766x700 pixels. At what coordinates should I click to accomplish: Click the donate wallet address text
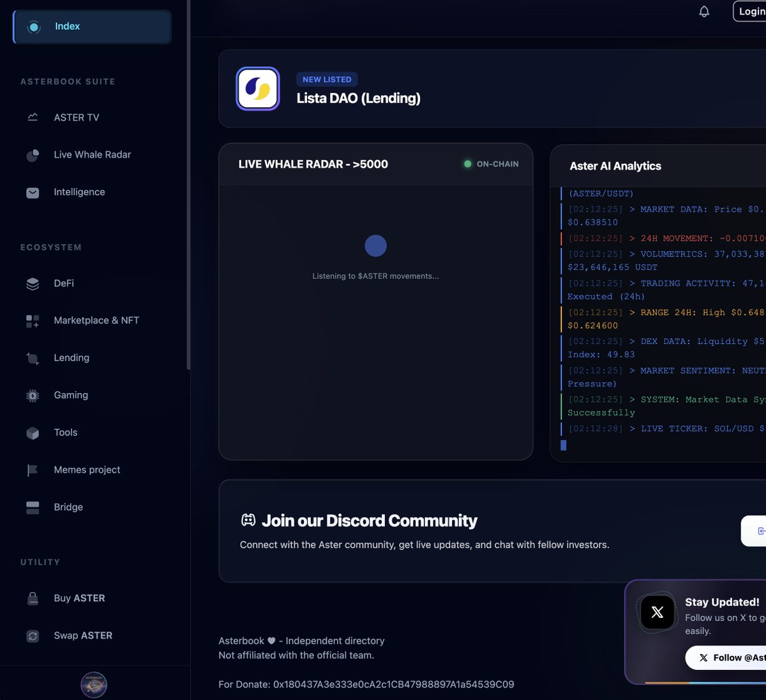tap(394, 684)
